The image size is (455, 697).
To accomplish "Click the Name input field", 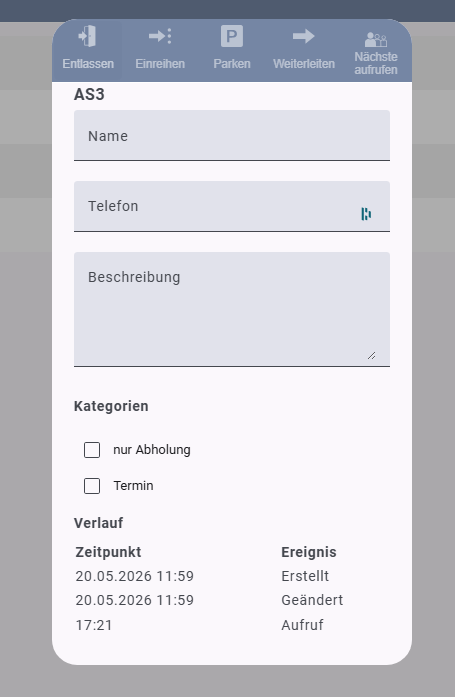I will 232,136.
